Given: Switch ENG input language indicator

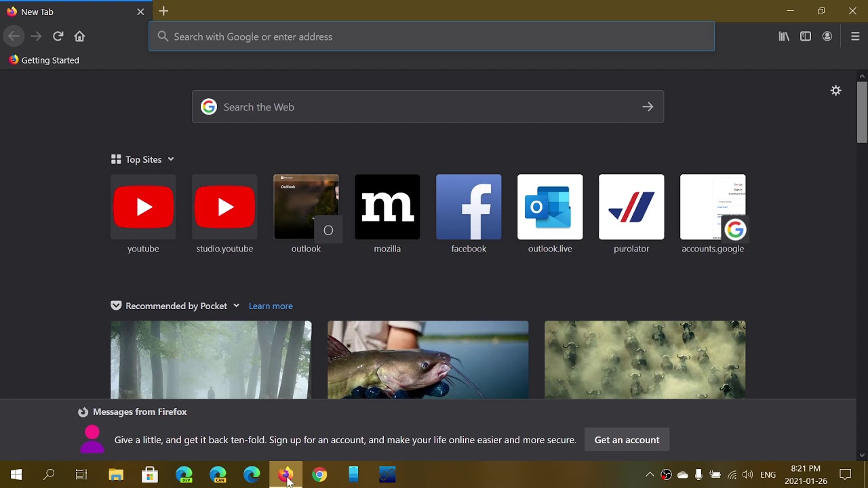Looking at the screenshot, I should click(x=768, y=474).
